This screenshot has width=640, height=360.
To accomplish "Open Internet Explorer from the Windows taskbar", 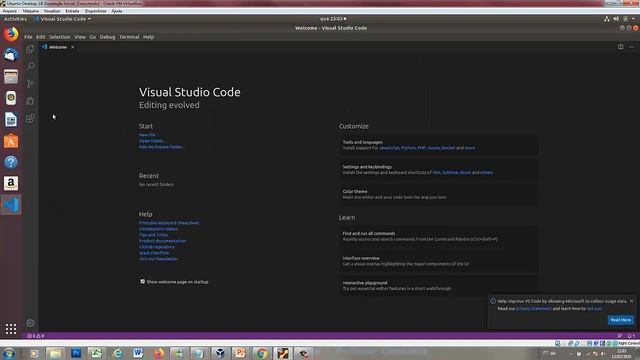I will (118, 353).
